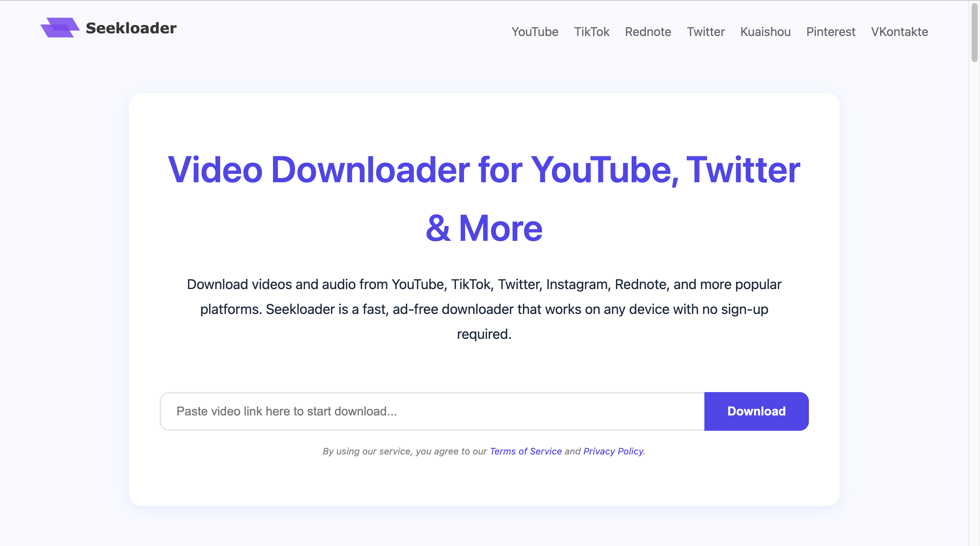Open the Twitter downloader page

coord(706,32)
